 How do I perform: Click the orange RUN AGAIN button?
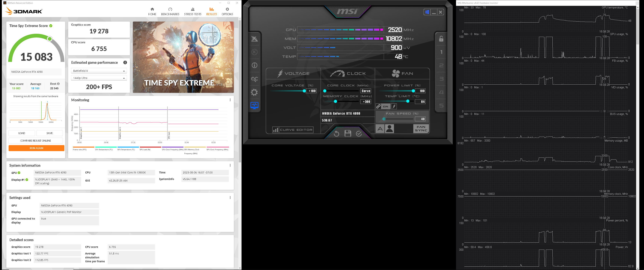[x=36, y=148]
